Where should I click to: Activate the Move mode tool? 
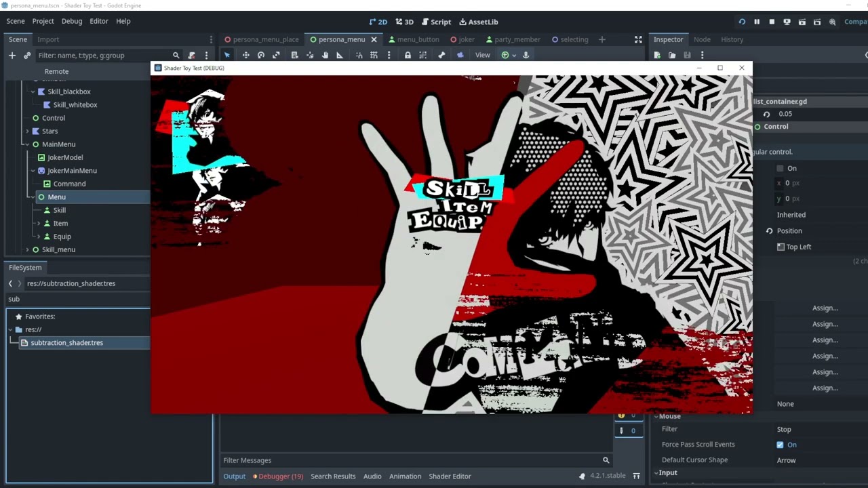click(x=245, y=55)
